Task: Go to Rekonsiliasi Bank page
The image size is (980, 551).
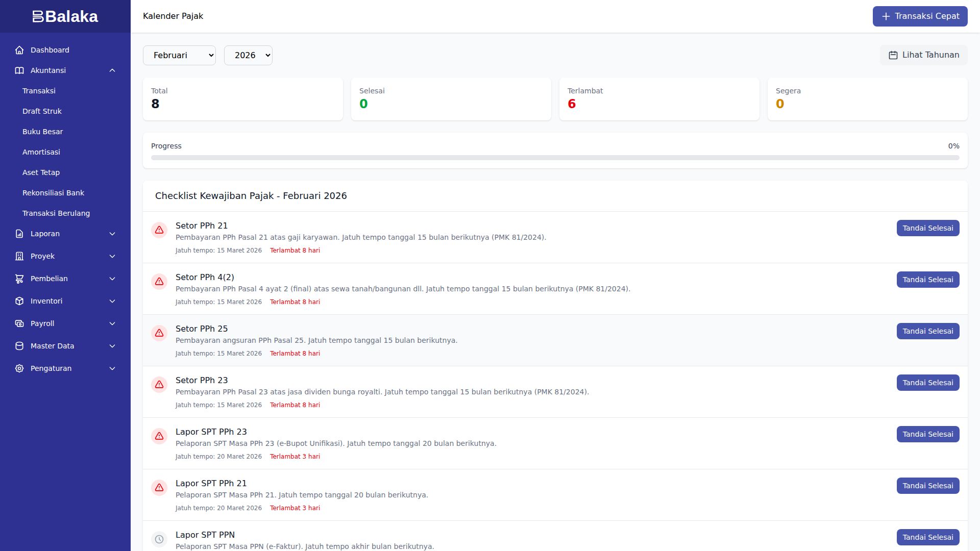Action: (53, 193)
